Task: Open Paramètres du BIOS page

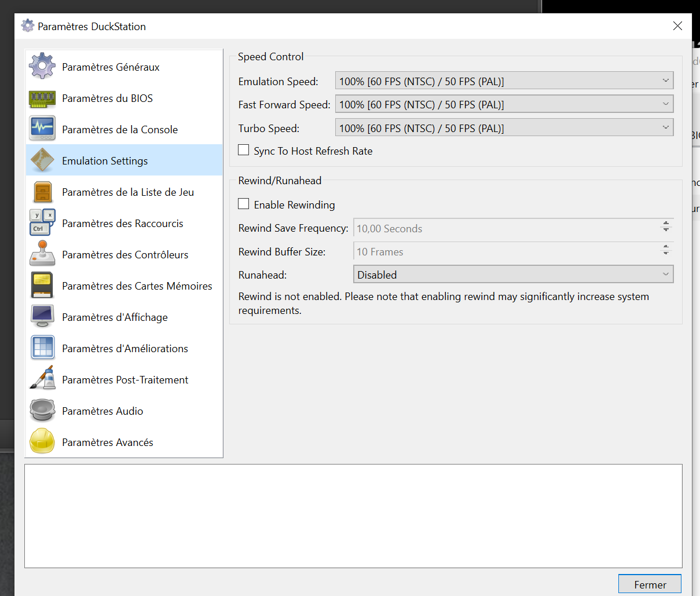Action: coord(124,98)
